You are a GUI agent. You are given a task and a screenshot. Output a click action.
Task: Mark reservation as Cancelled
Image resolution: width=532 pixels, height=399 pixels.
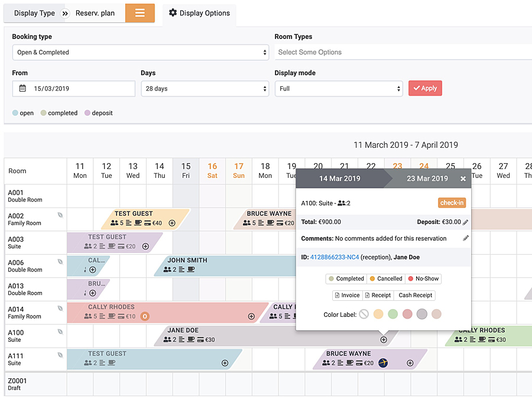pos(386,278)
